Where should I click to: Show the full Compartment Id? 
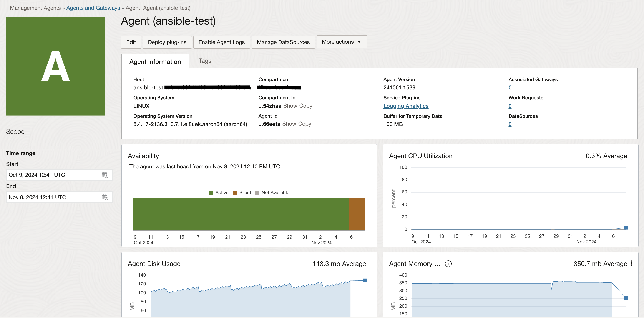290,106
